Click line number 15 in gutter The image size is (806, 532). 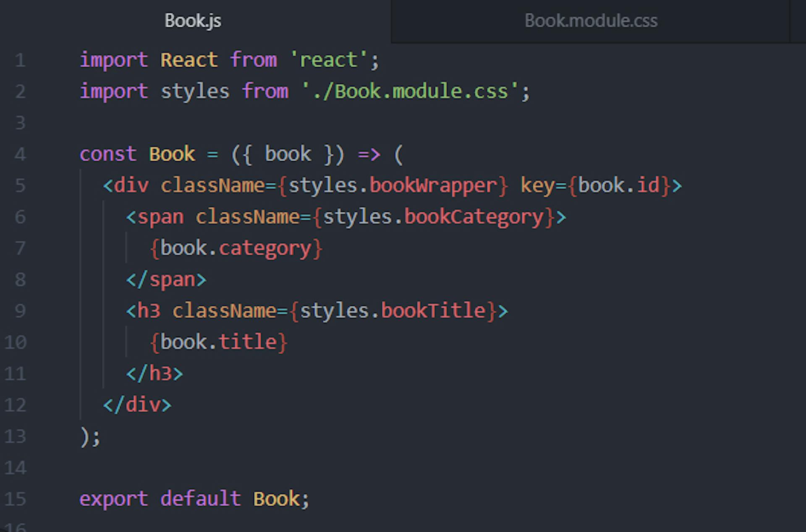click(16, 499)
